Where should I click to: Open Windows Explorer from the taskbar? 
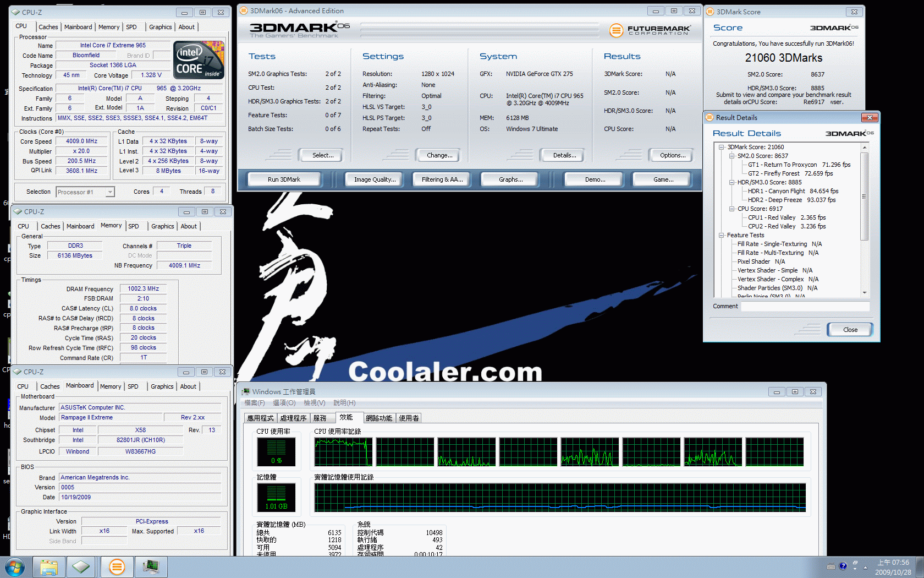click(49, 566)
